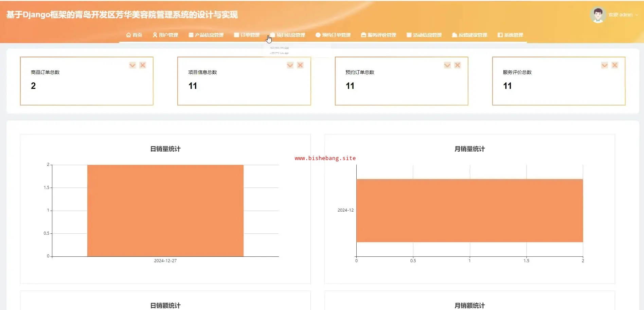Click the orange bar in 日销量统计 chart

pos(165,211)
